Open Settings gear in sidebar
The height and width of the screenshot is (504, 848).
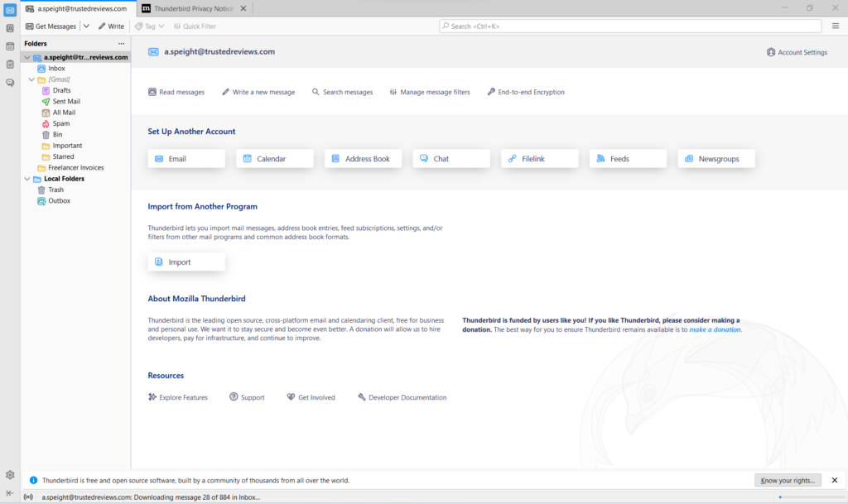pos(10,475)
